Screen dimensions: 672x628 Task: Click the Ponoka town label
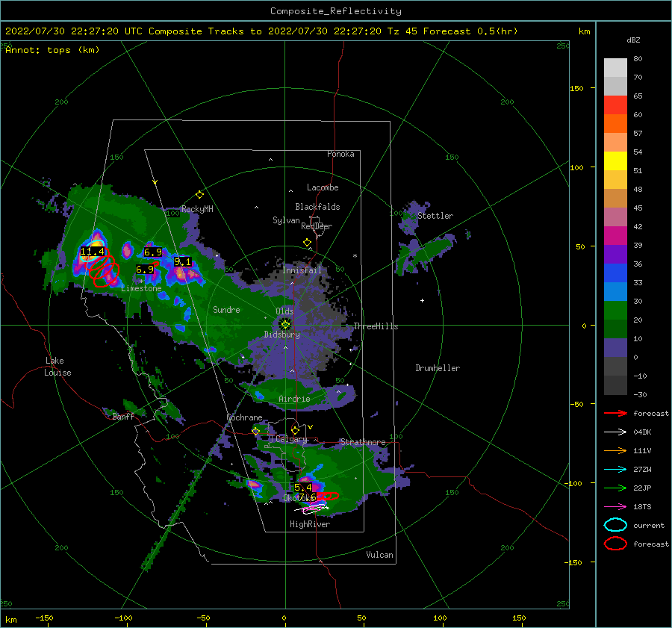340,154
